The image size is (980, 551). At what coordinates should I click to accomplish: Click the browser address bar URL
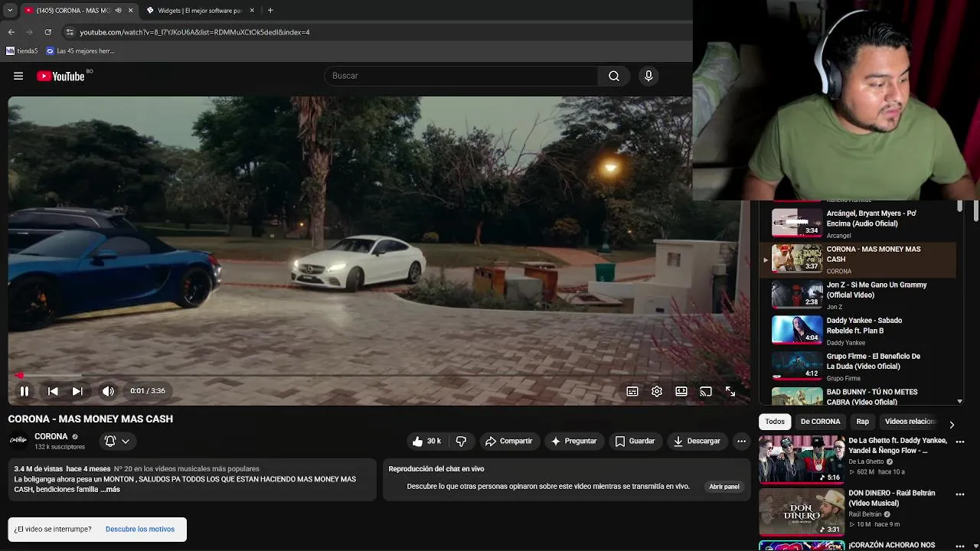click(194, 32)
